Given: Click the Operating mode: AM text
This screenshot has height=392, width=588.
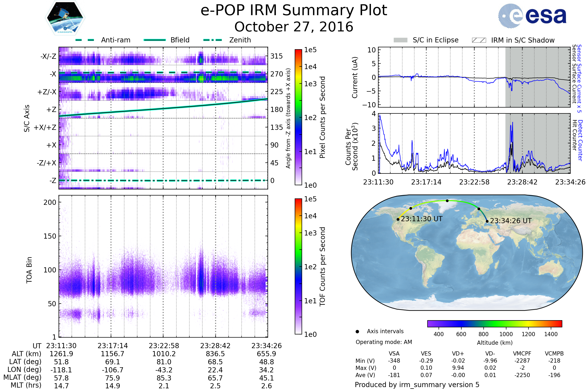Looking at the screenshot, I should 384,342.
